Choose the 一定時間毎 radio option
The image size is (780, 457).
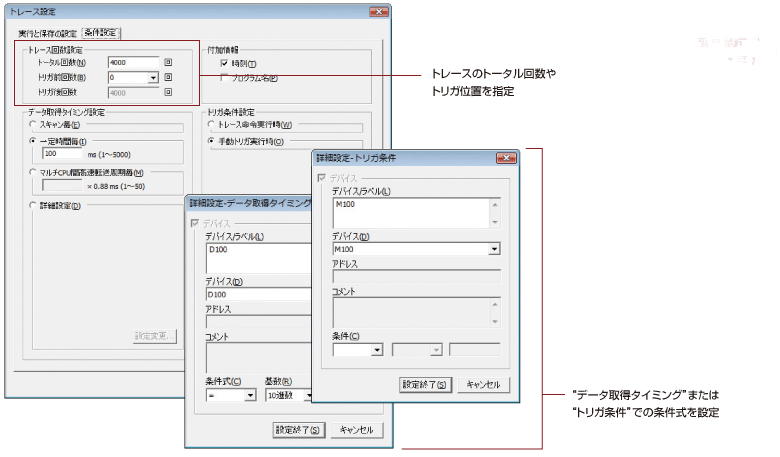coord(33,142)
